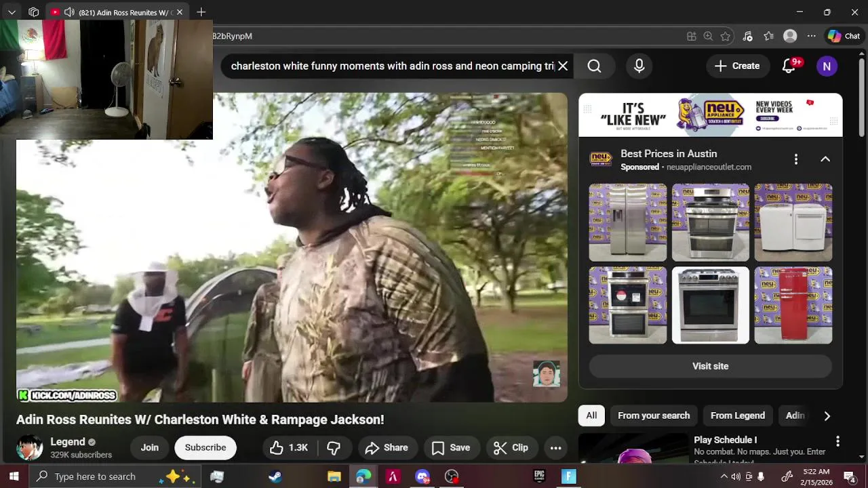This screenshot has width=868, height=488.
Task: Open the red refrigerator ad thumbnail
Action: tap(793, 305)
